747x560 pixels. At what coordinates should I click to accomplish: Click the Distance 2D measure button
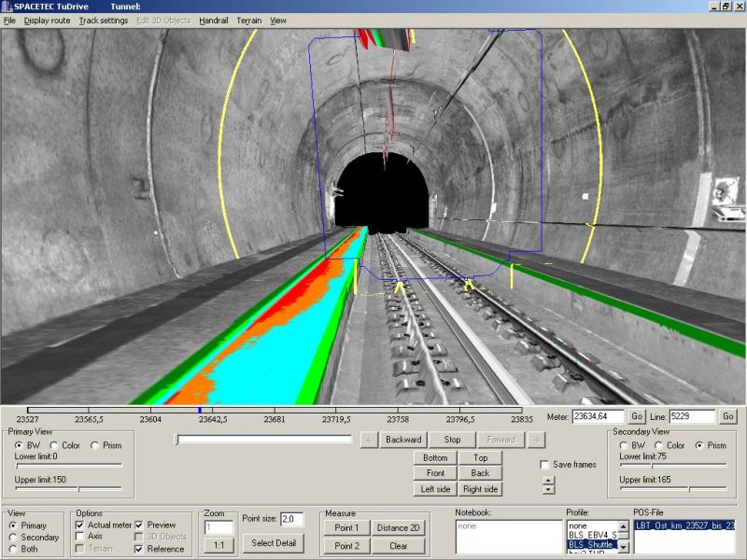click(x=399, y=528)
